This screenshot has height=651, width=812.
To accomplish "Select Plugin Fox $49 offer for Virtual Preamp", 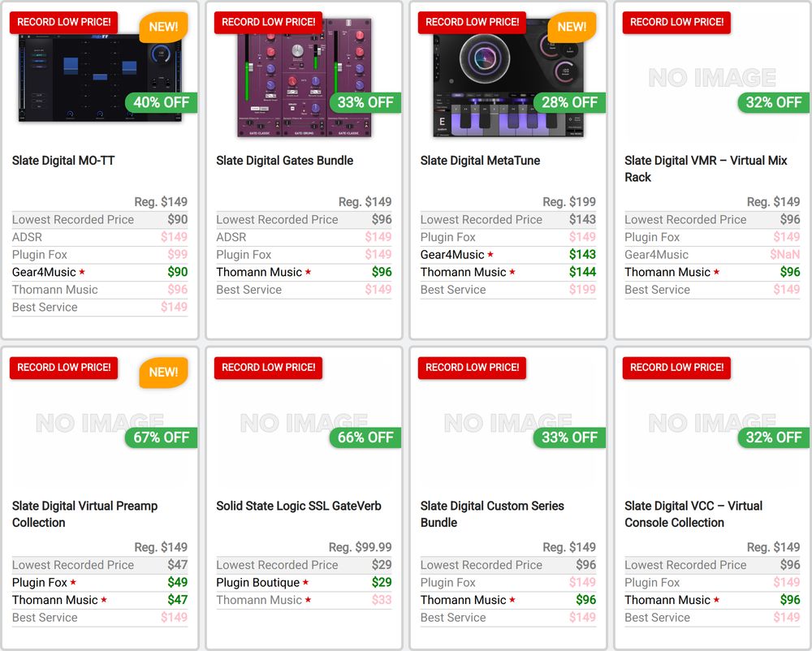I will 100,583.
